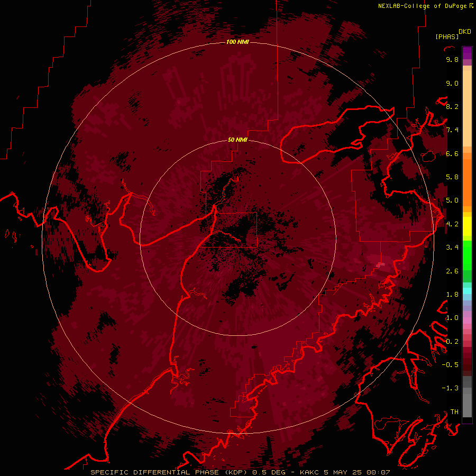Click the [PHAS] units label

tap(447, 37)
